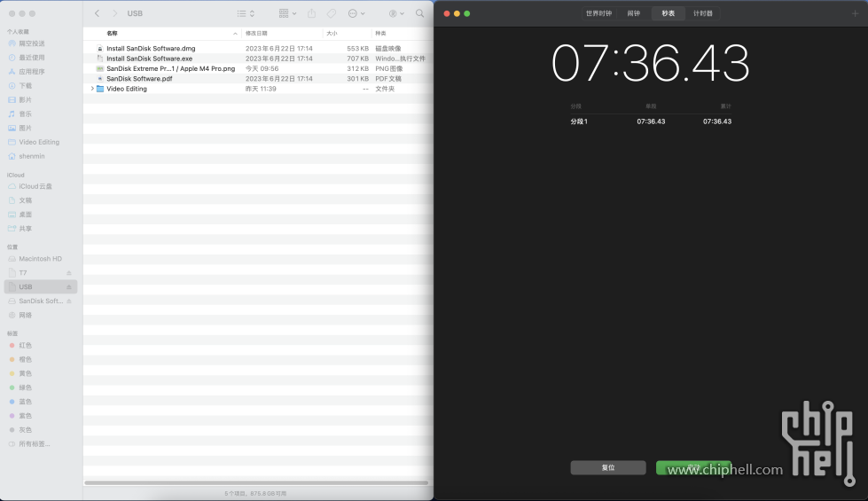The image size is (868, 501).
Task: Go back in the Finder window
Action: pyautogui.click(x=97, y=13)
